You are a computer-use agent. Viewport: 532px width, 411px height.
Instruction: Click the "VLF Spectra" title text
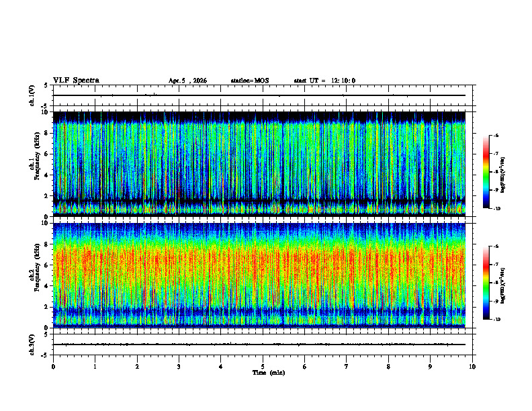pos(76,81)
